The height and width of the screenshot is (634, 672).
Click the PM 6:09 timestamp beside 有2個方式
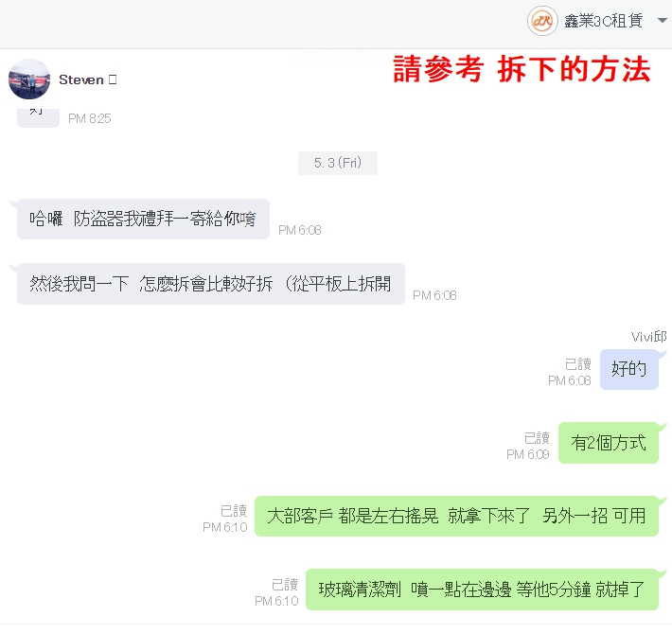pos(527,454)
